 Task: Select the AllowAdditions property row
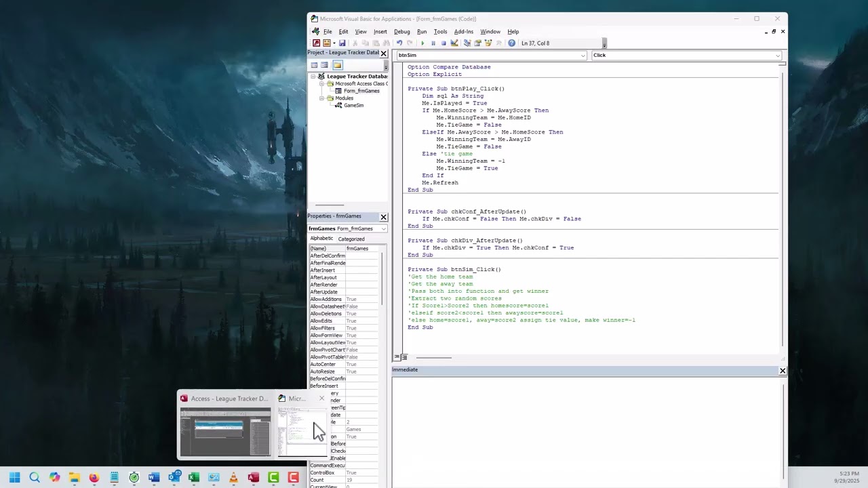(344, 300)
